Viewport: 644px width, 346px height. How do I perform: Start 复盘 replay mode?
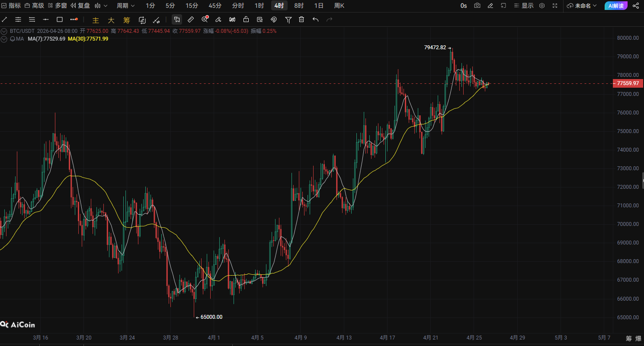tap(81, 6)
